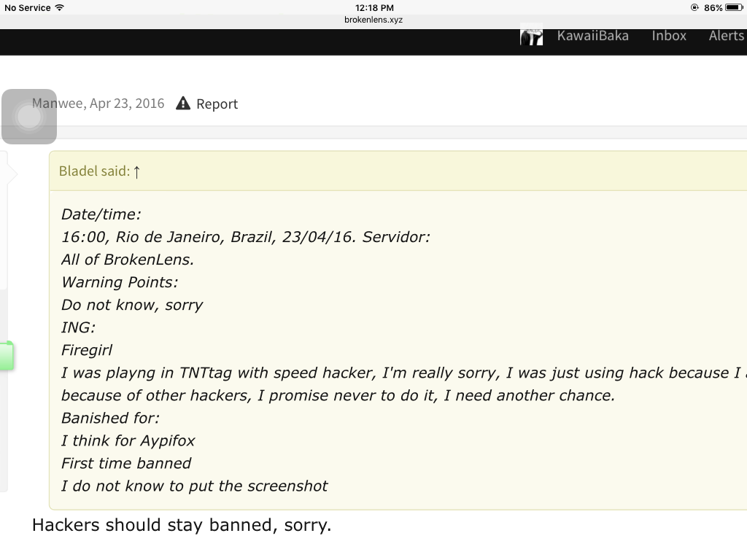
Task: Open the Apr 23, 2016 post permalink
Action: [127, 104]
